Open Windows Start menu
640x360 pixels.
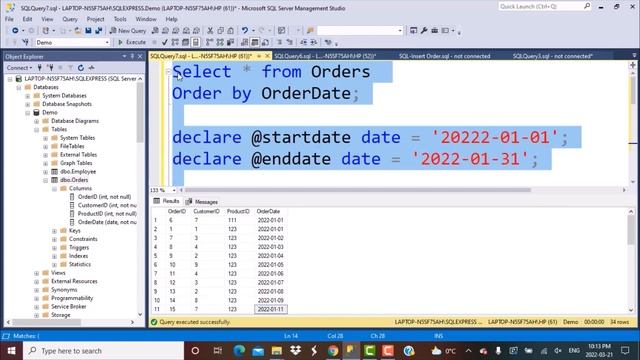(11, 351)
